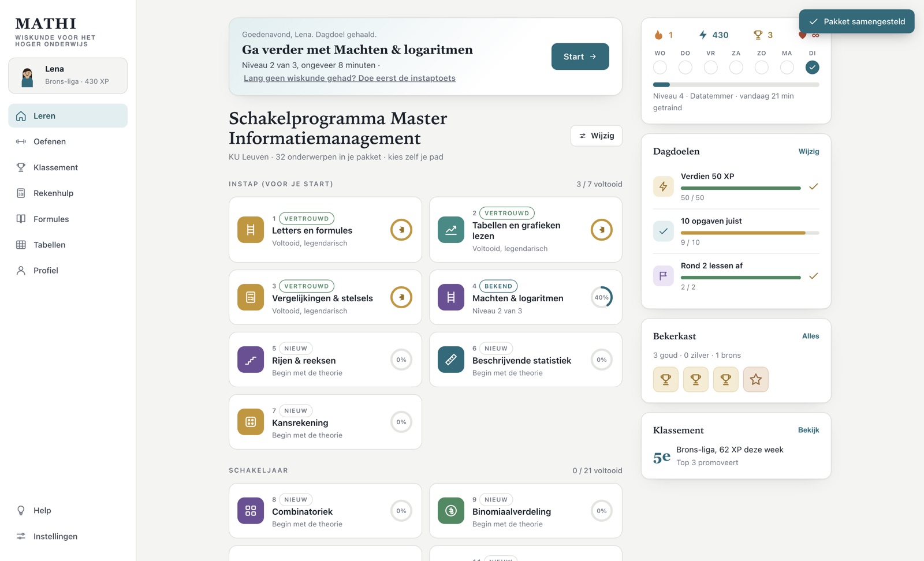The image size is (924, 561).
Task: Click Wijzig in the Dagdoelen card
Action: click(808, 152)
